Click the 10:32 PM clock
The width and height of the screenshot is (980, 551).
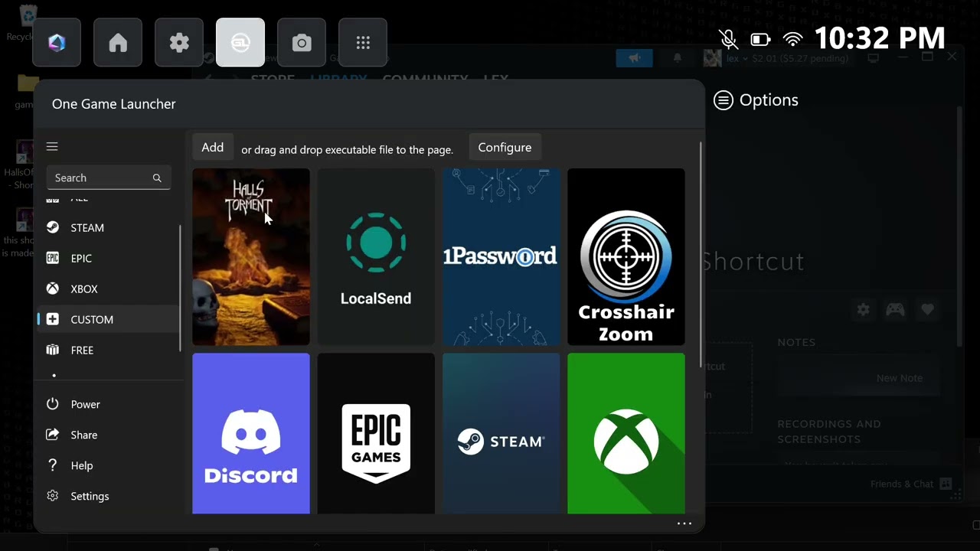pyautogui.click(x=880, y=38)
